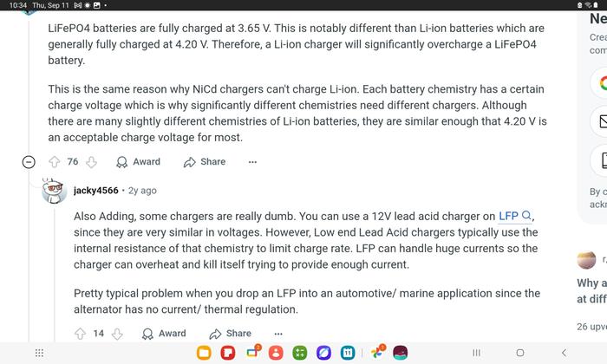Collapse the 76-point comment thread
This screenshot has width=607, height=364.
click(x=29, y=162)
